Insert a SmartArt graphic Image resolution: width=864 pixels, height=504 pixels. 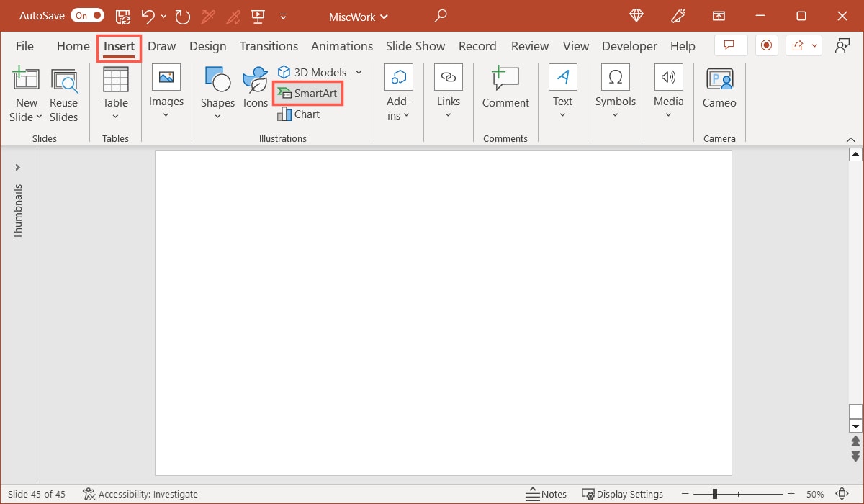pyautogui.click(x=307, y=93)
